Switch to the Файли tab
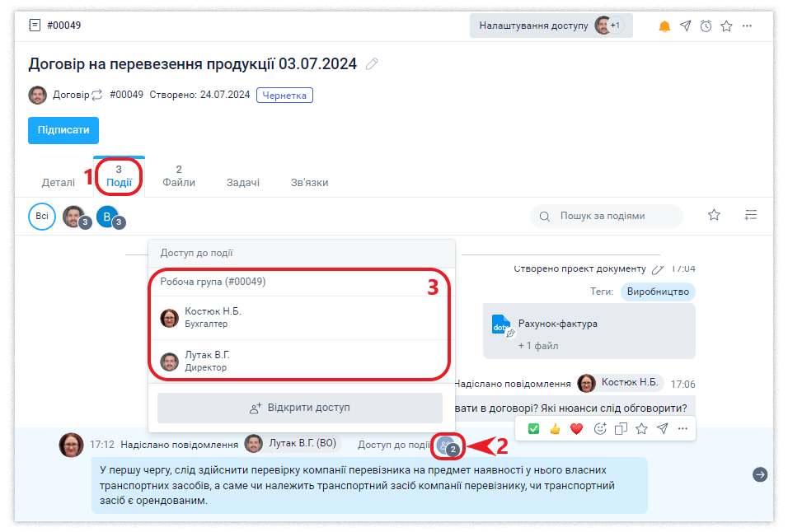 tap(179, 176)
